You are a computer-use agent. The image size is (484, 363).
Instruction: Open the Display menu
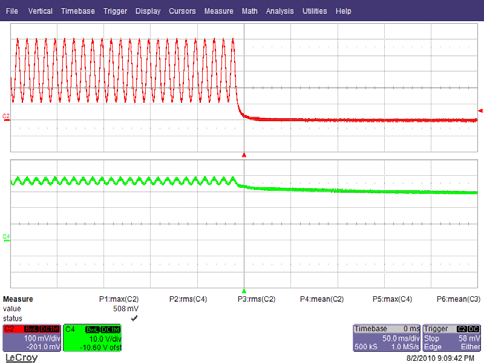click(148, 11)
